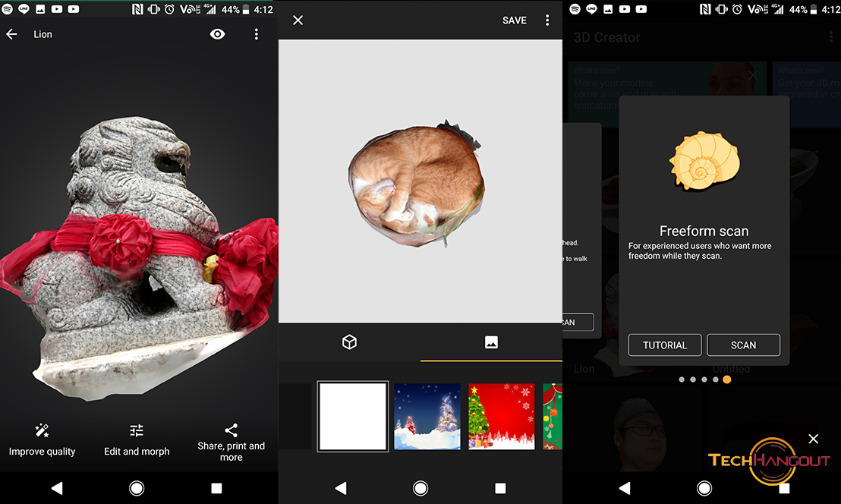Select the Improve quality label

click(42, 452)
